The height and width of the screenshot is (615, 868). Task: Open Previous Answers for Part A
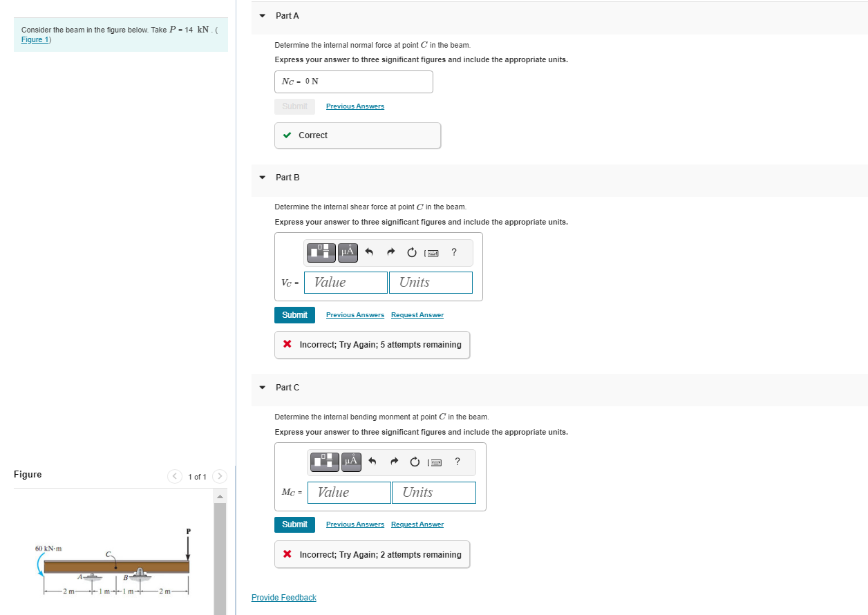[355, 106]
